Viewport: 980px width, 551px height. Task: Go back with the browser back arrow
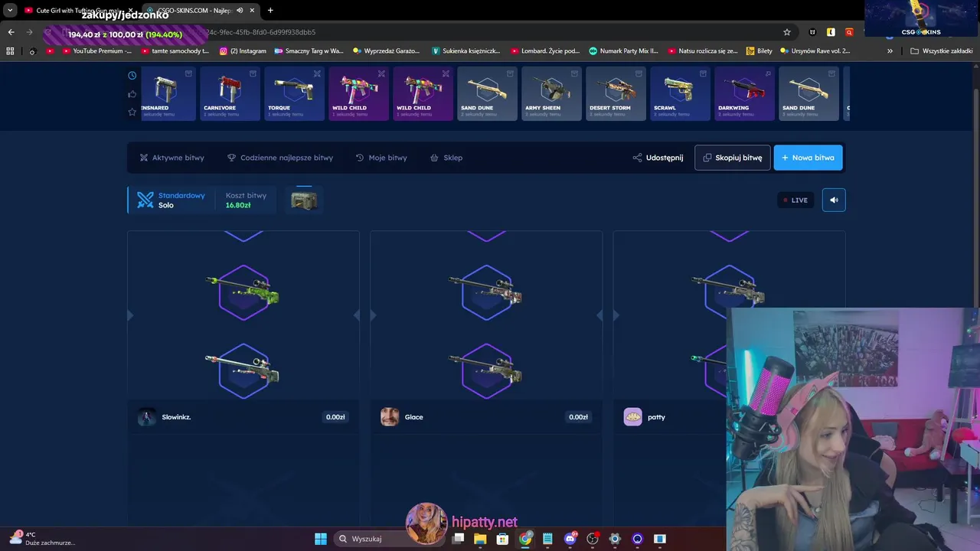[11, 32]
